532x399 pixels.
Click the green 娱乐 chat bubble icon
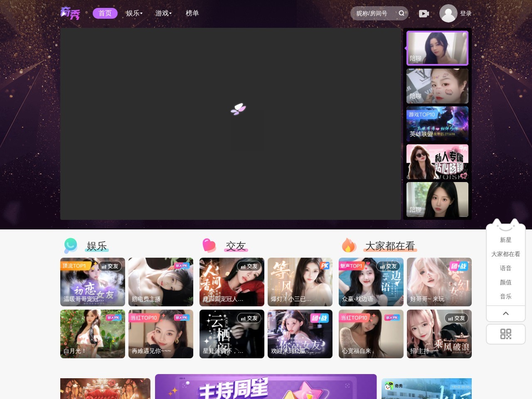(70, 246)
